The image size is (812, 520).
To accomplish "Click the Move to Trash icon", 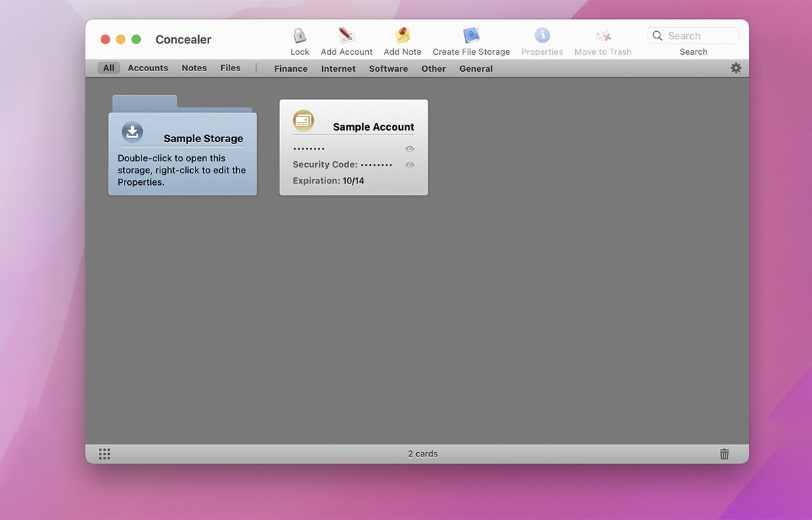I will pyautogui.click(x=603, y=36).
